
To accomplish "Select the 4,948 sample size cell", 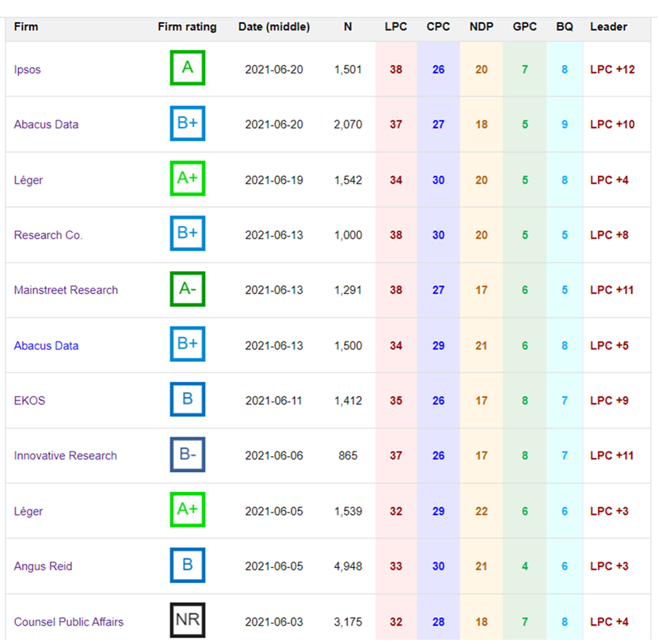I will click(x=348, y=566).
